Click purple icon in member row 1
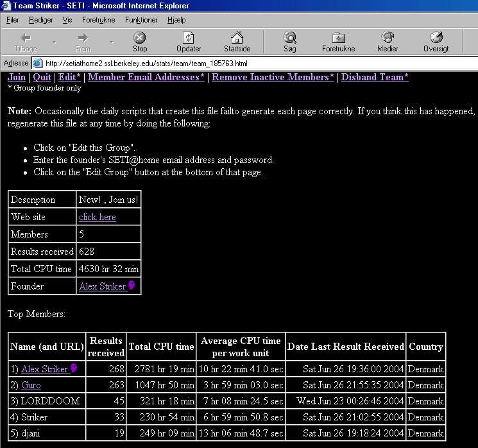 (74, 368)
